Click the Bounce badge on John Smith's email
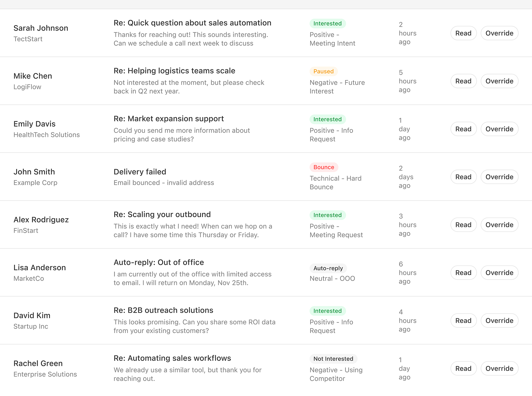This screenshot has width=532, height=396. (x=323, y=167)
